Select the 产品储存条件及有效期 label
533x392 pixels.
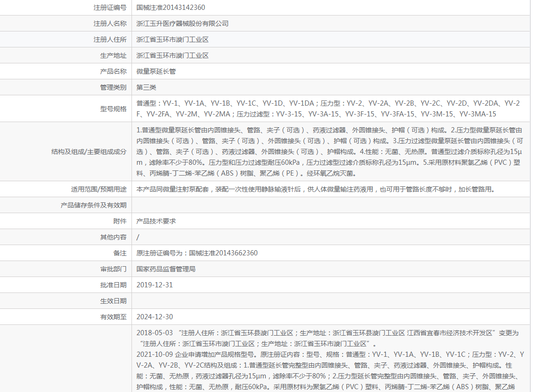(93, 205)
